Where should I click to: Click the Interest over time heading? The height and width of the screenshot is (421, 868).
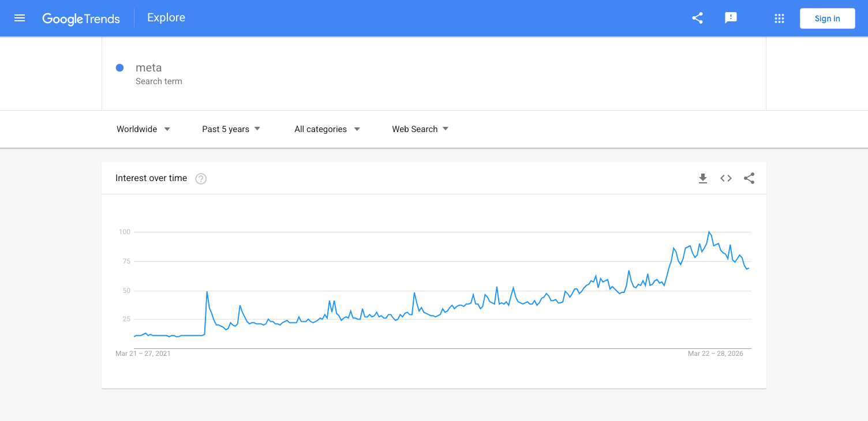[x=151, y=178]
